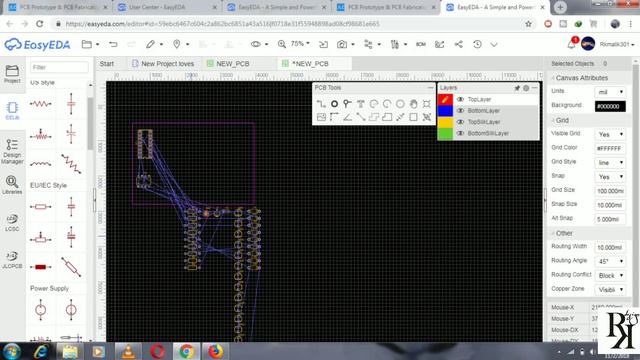Open Firefox from the Windows taskbar
The height and width of the screenshot is (360, 640).
coord(215,351)
